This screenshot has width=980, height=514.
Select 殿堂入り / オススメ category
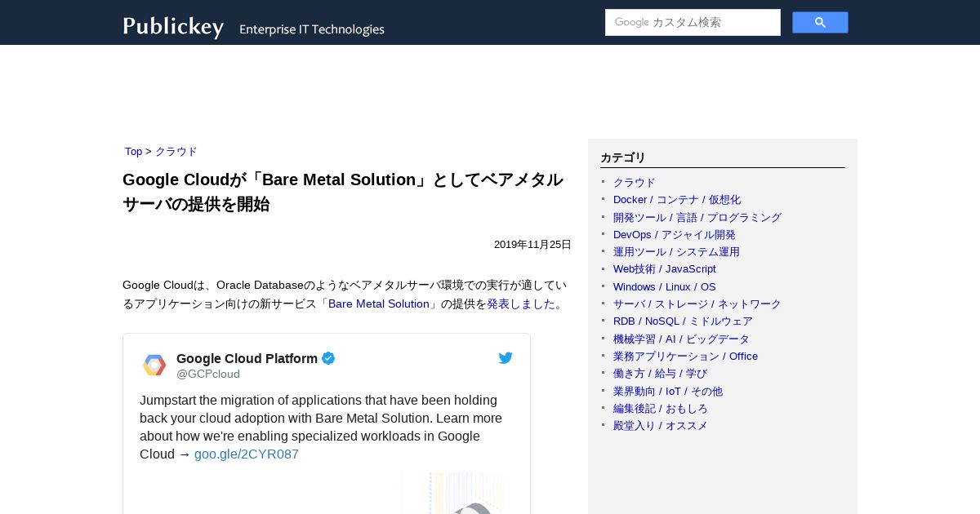click(x=661, y=426)
